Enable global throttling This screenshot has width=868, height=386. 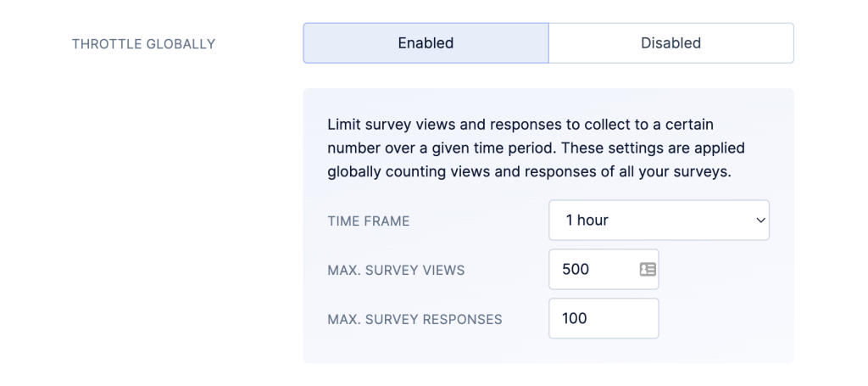tap(426, 43)
